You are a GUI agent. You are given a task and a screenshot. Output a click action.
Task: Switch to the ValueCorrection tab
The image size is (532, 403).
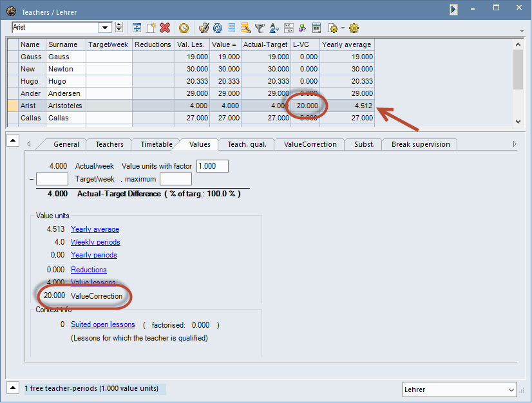coord(310,144)
